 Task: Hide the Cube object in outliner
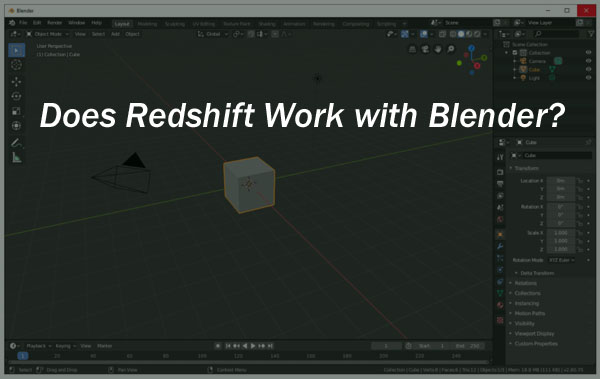[x=589, y=69]
